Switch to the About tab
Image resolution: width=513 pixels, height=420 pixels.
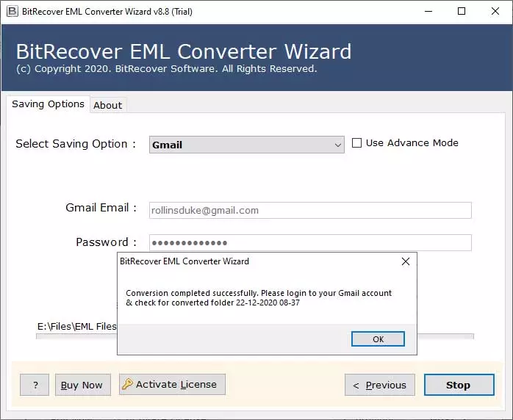click(107, 105)
